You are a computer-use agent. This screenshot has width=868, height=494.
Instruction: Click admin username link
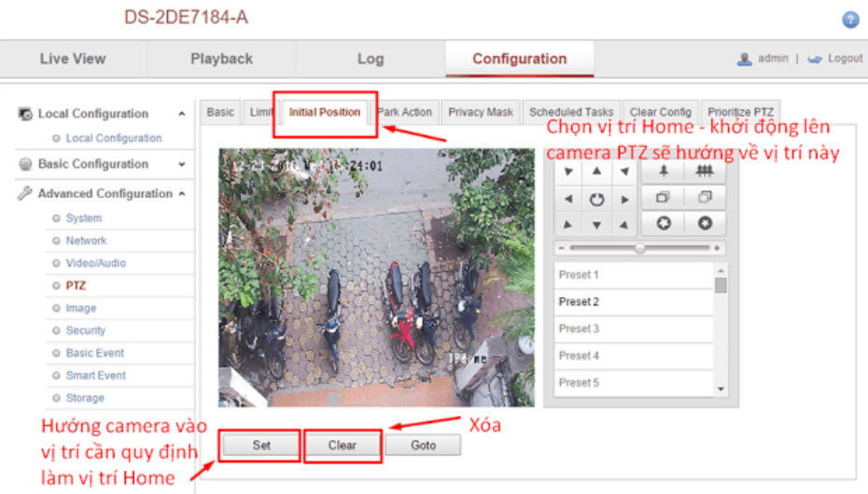(x=773, y=58)
